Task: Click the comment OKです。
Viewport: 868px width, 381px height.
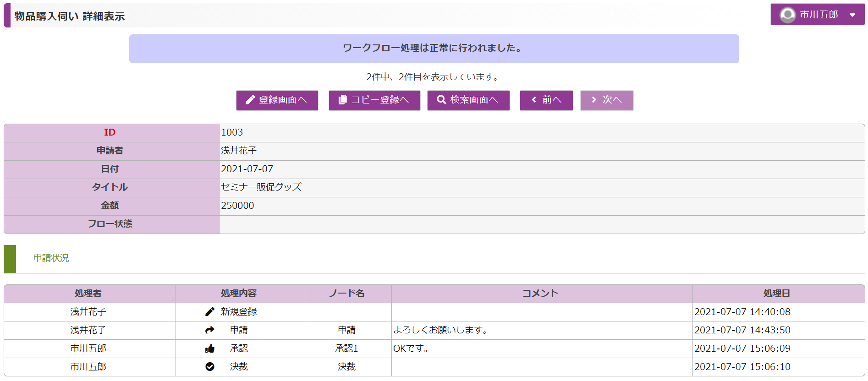Action: click(x=412, y=348)
